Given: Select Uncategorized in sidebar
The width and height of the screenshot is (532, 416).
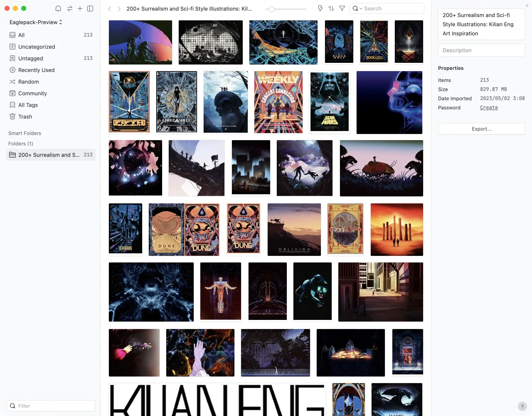Looking at the screenshot, I should pyautogui.click(x=51, y=47).
